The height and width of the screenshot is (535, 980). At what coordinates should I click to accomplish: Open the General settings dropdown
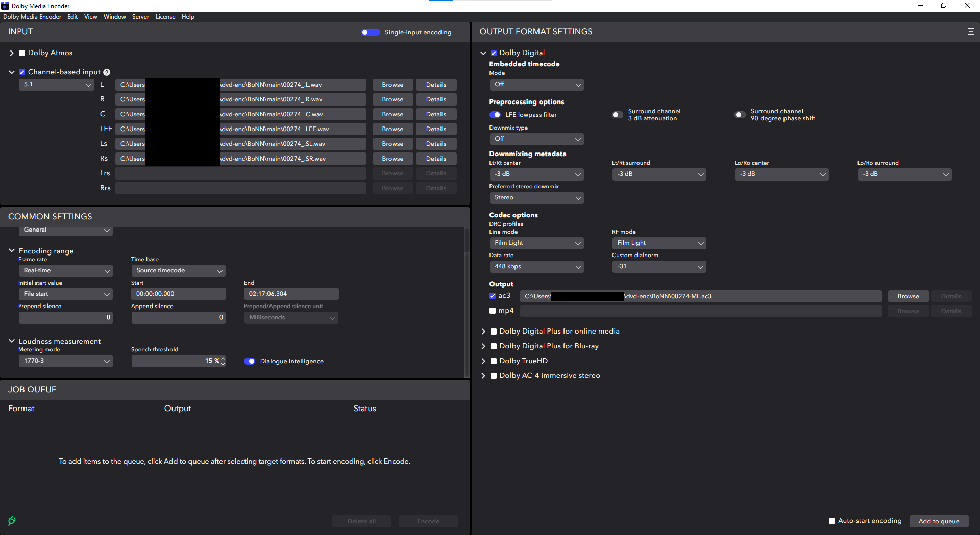coord(65,231)
